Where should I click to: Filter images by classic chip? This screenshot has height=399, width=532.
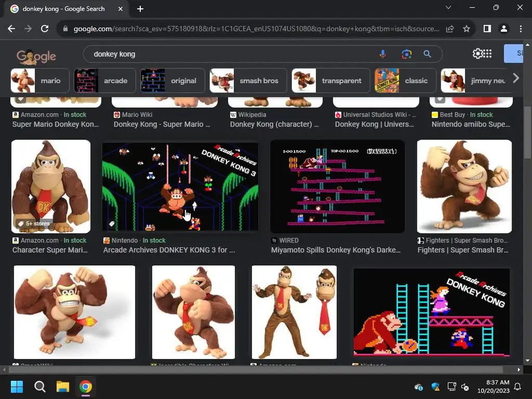pyautogui.click(x=405, y=81)
